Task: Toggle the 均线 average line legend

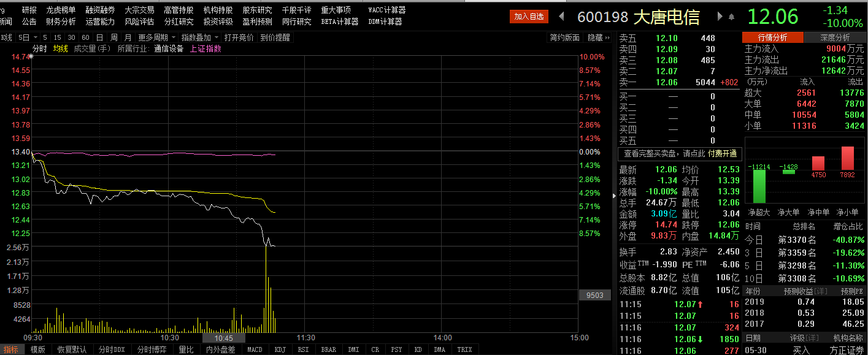Action: (60, 49)
